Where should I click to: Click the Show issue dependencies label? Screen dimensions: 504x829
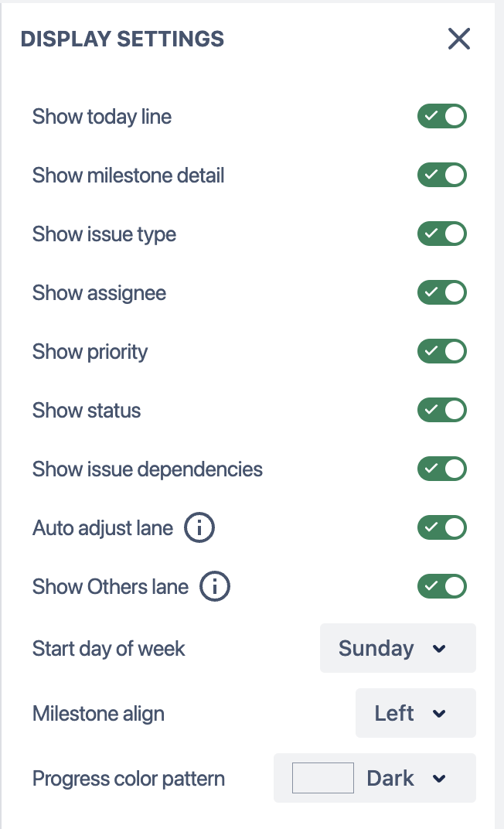point(148,469)
